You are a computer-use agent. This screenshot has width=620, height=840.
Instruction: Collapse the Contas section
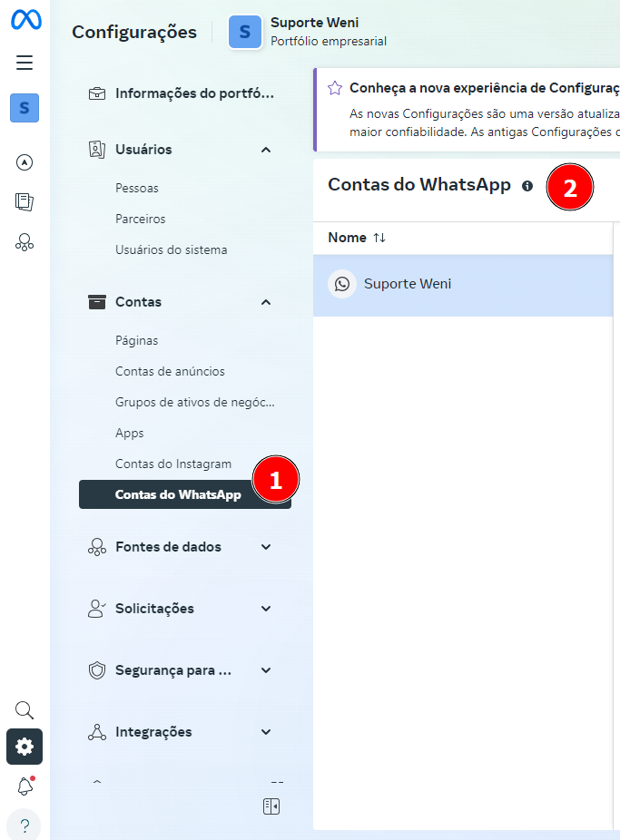click(266, 302)
